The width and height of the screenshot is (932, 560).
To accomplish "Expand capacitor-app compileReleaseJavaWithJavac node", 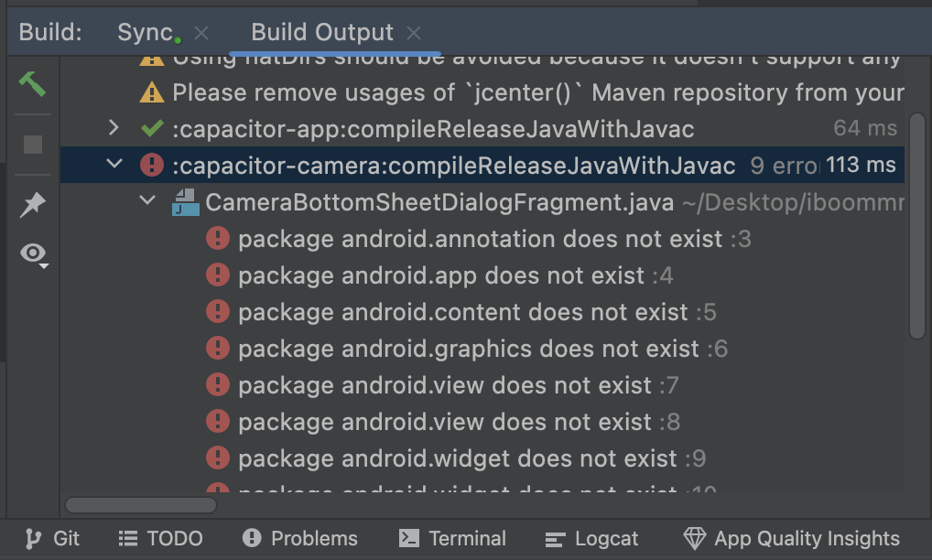I will point(114,128).
